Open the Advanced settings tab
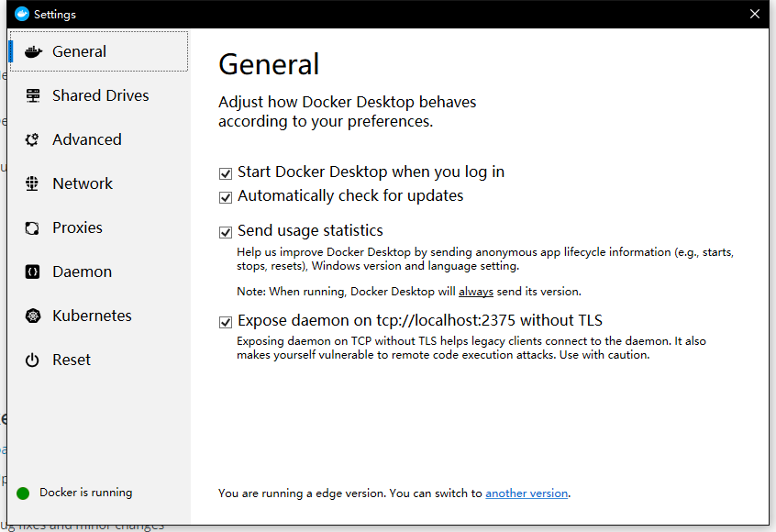 [99, 139]
